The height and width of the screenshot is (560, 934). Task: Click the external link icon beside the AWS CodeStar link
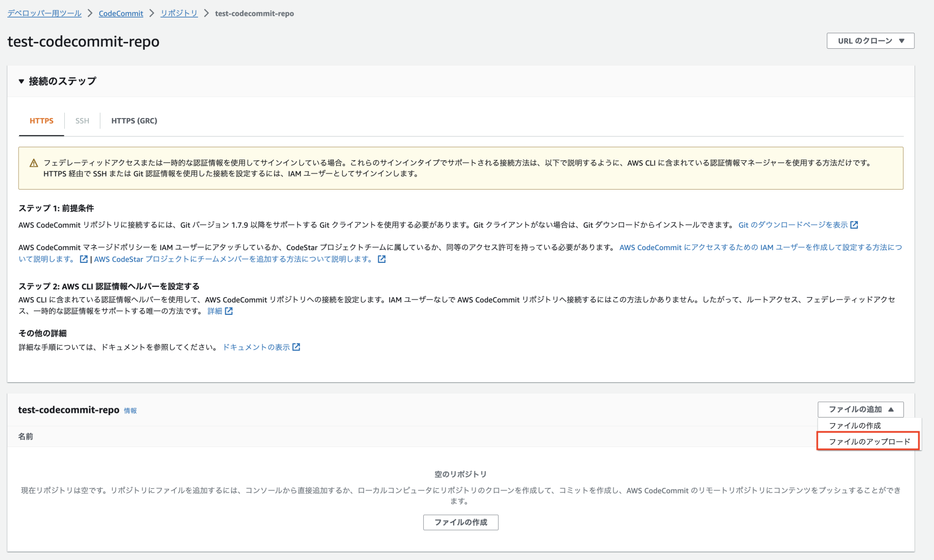pos(382,259)
